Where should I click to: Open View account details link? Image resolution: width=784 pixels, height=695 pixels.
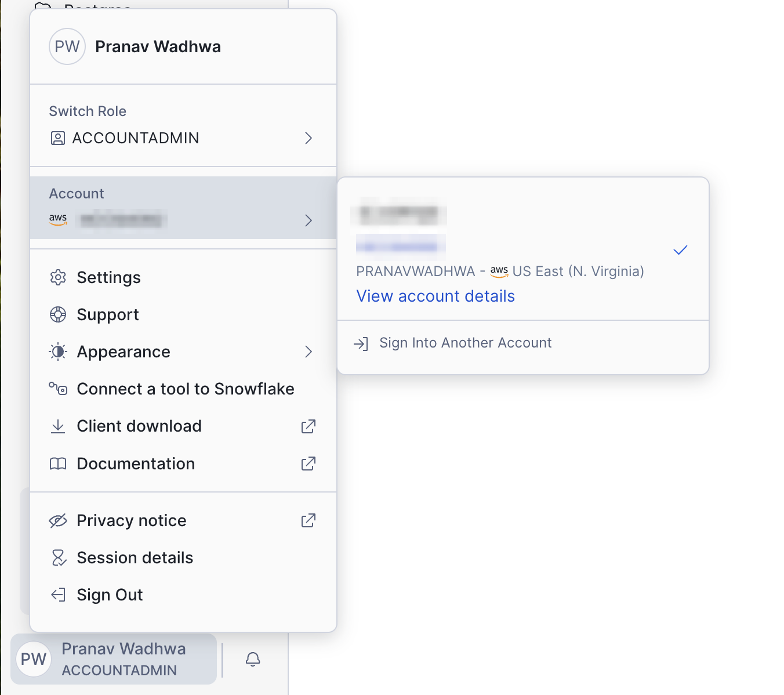click(x=435, y=296)
